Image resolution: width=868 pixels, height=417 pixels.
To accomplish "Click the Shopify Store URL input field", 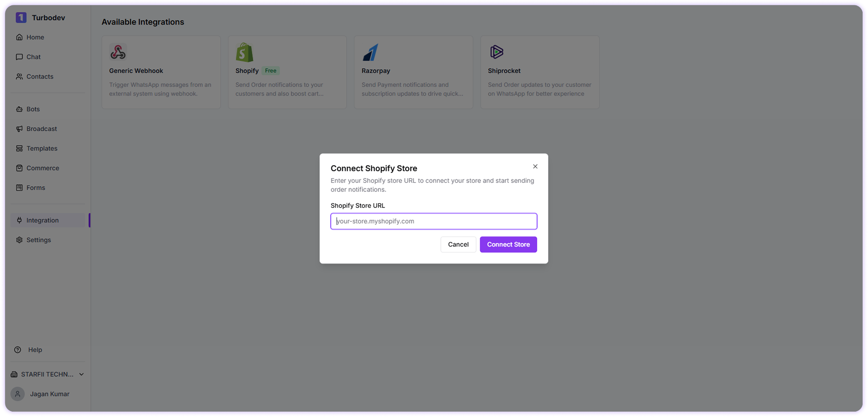I will [x=433, y=221].
